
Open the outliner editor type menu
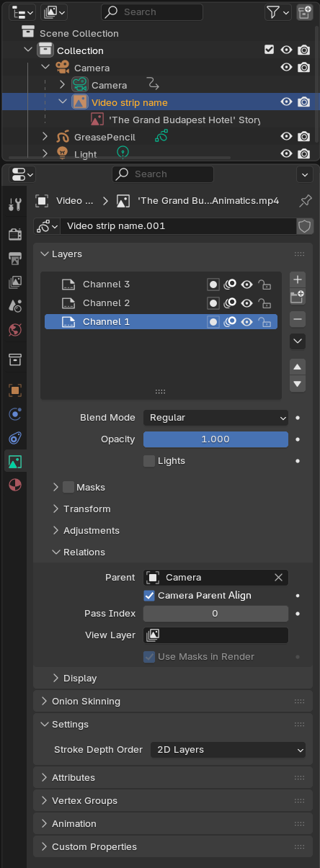[22, 12]
